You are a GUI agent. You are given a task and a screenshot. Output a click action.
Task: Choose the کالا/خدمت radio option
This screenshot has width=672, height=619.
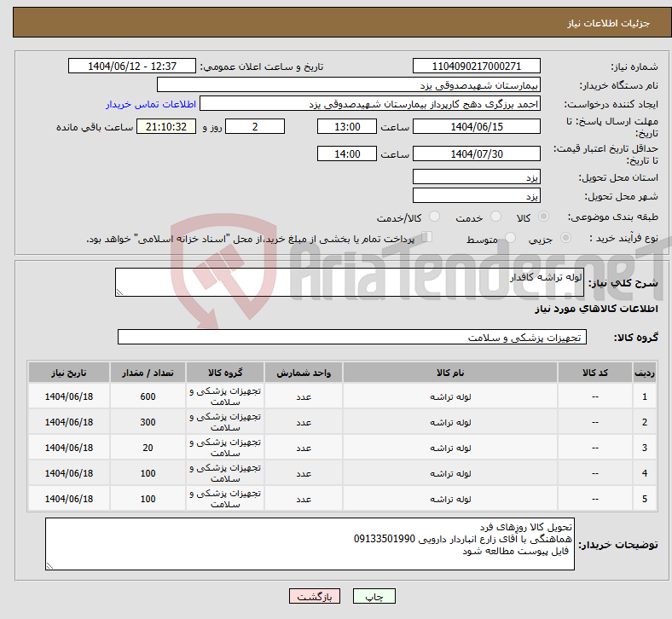pos(434,217)
